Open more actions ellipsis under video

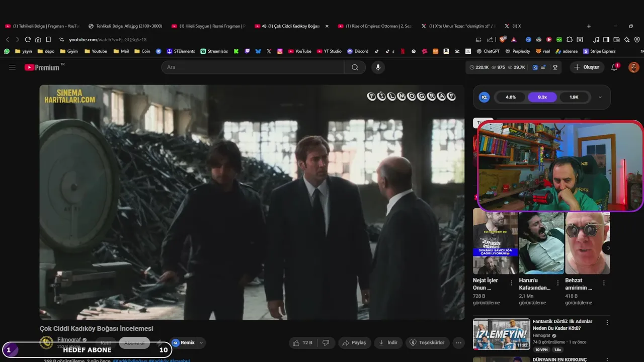coord(458,343)
